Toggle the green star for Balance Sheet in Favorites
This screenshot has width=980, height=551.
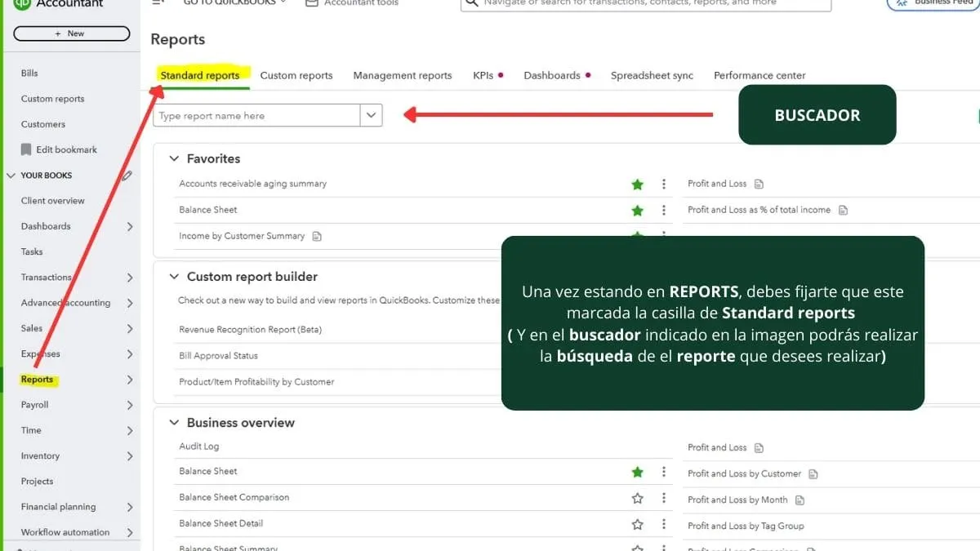(x=638, y=211)
